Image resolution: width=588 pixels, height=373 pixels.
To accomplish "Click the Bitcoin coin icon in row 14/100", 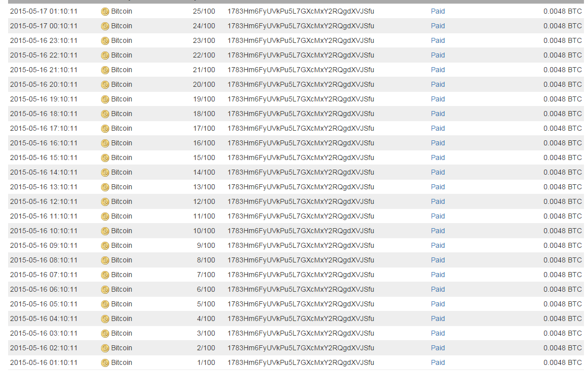I will coord(105,173).
